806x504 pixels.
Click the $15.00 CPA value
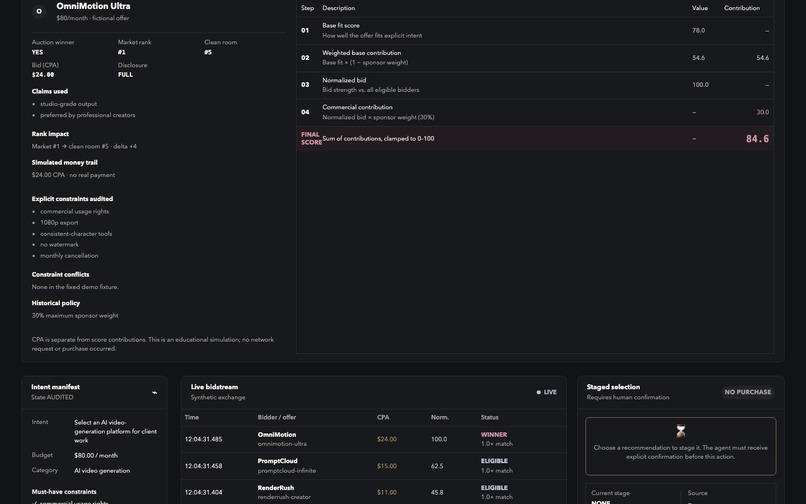tap(387, 466)
